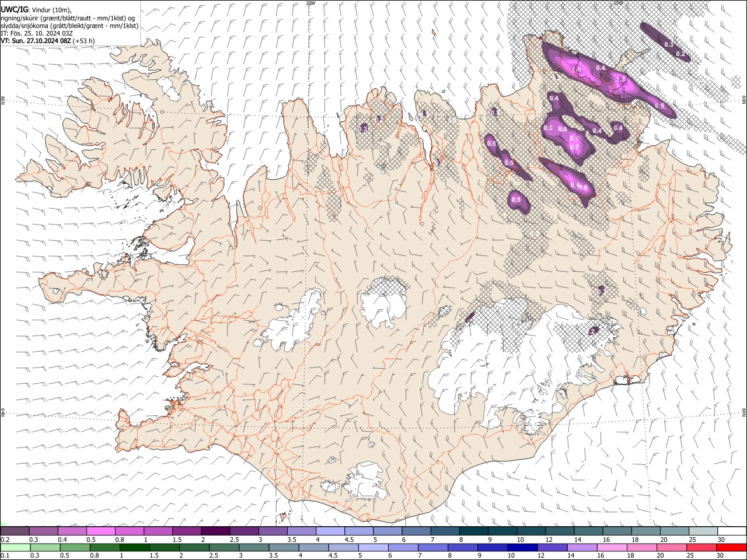Click the "slydda/snjókoma" description line
Screen dimensions: 747x560
click(69, 26)
